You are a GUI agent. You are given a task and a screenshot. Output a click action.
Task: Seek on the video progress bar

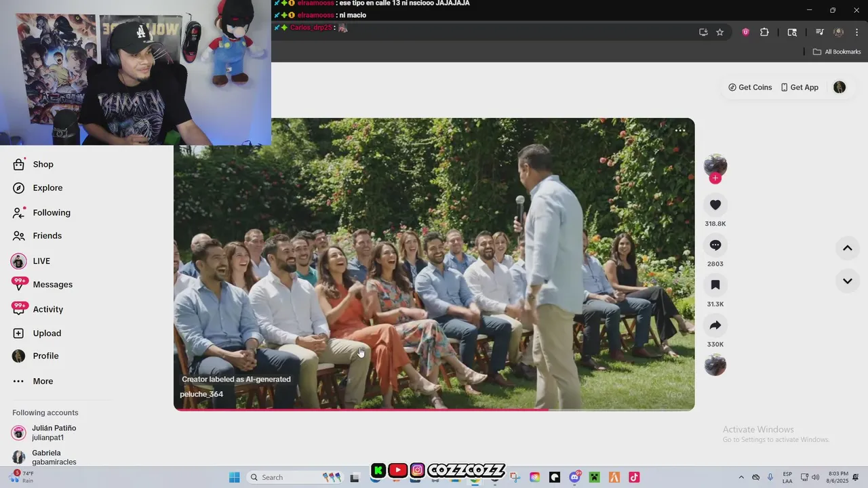[x=434, y=409]
